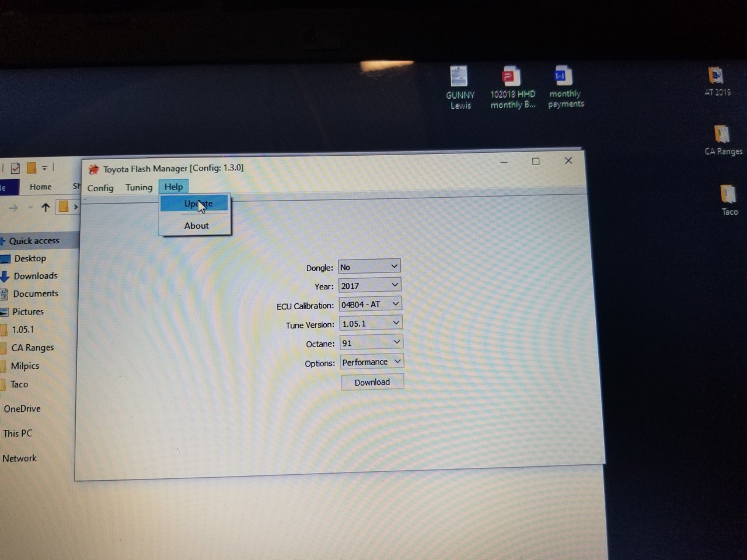The width and height of the screenshot is (747, 560).
Task: Select the About menu entry
Action: point(195,226)
